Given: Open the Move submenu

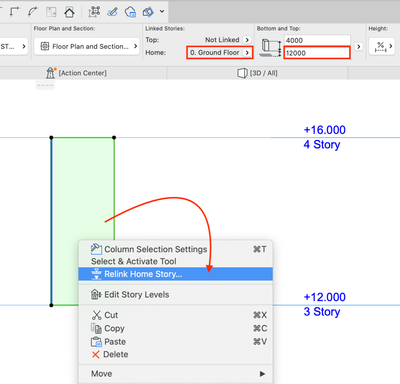Looking at the screenshot, I should 176,374.
